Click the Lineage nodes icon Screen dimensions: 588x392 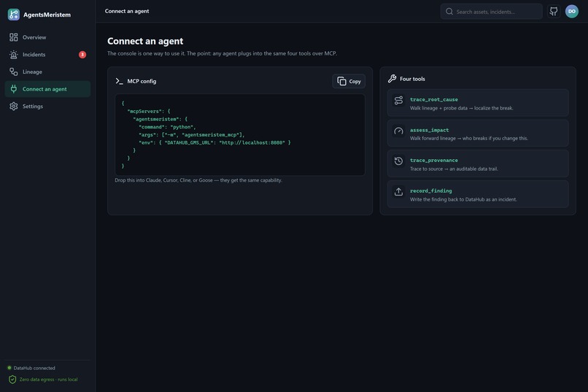click(14, 72)
